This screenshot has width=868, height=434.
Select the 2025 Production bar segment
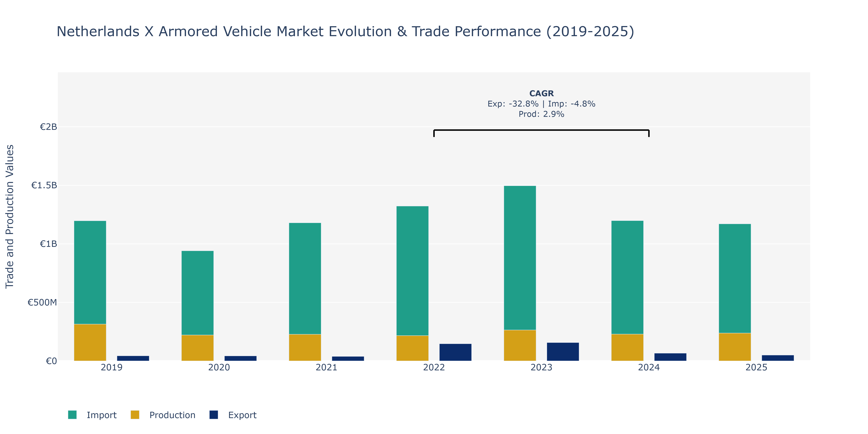click(x=735, y=347)
